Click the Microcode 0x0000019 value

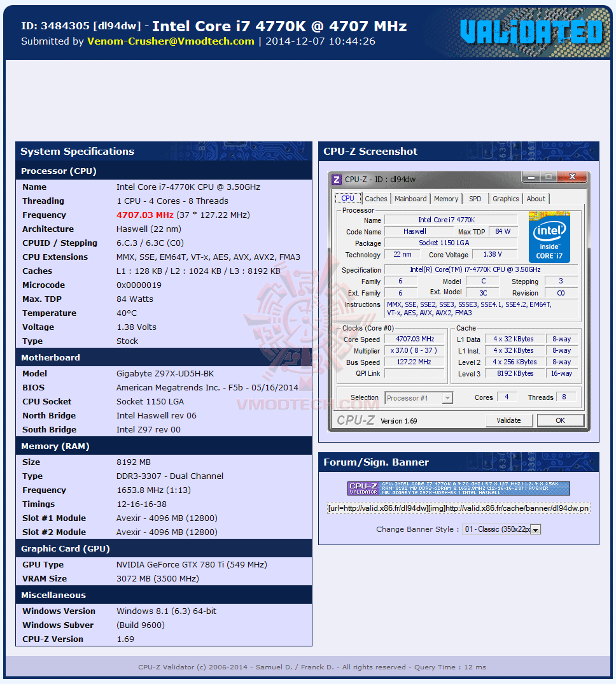point(139,285)
